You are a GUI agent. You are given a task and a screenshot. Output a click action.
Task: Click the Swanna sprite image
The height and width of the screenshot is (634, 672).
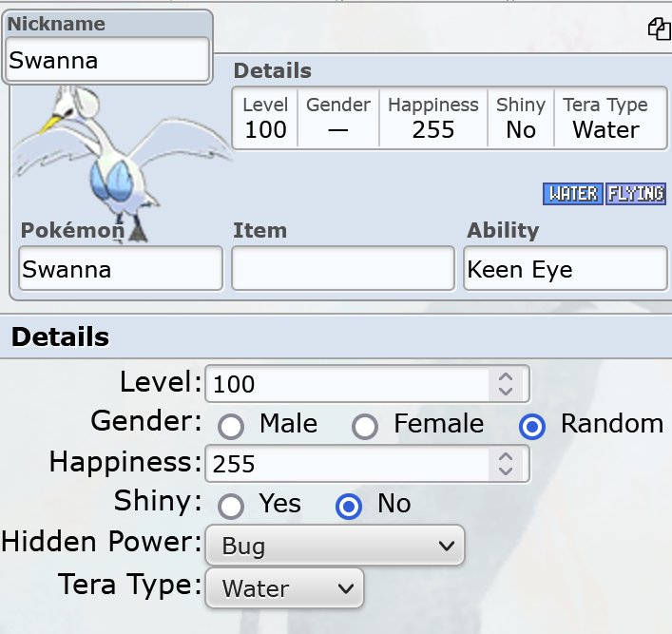tap(123, 163)
